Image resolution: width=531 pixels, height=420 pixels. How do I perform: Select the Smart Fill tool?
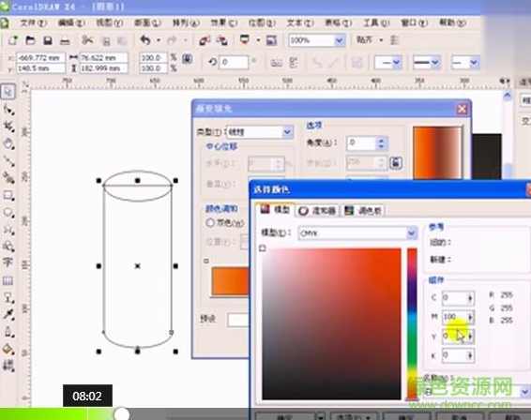coord(8,178)
